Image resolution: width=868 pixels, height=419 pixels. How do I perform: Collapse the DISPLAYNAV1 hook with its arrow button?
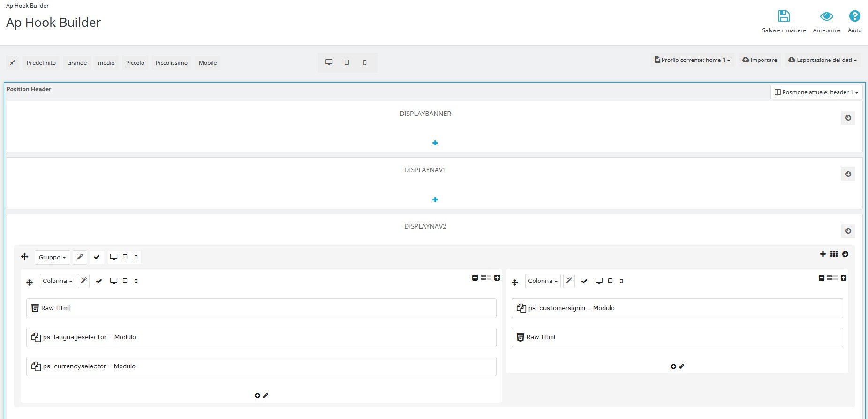coord(848,174)
